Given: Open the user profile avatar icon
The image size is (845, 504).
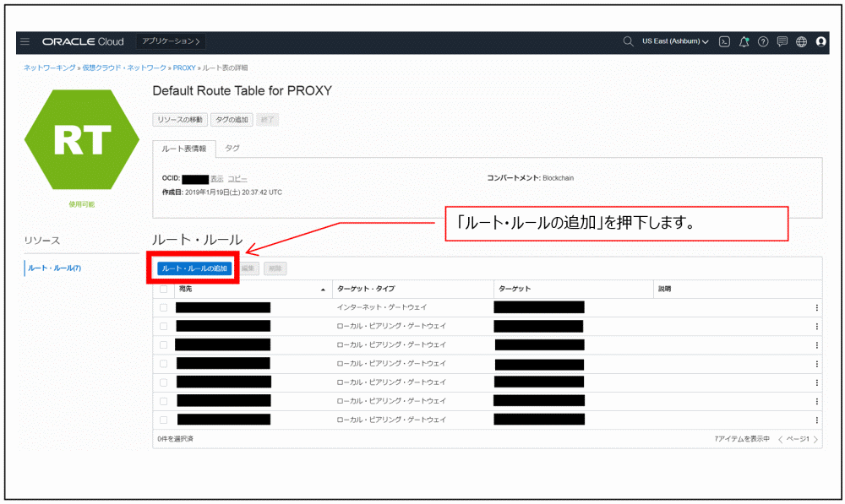Looking at the screenshot, I should pyautogui.click(x=820, y=41).
